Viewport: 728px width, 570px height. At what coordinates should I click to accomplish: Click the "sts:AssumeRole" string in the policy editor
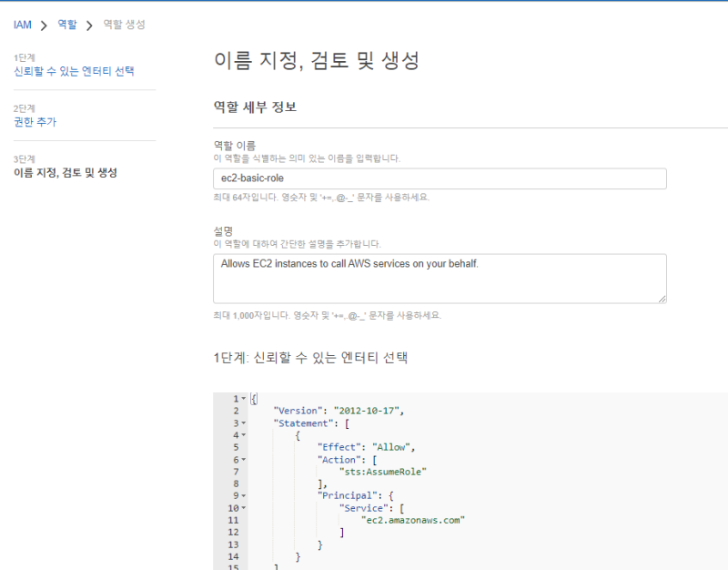(x=382, y=472)
